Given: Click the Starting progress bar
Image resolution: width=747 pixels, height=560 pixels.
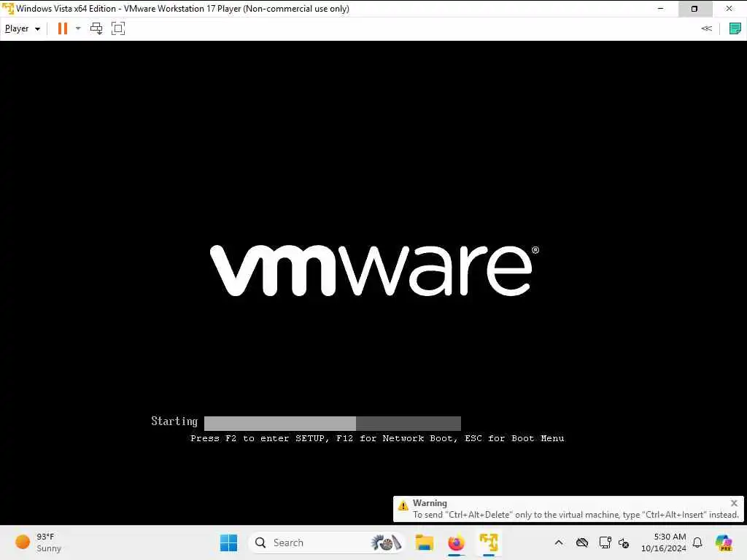Looking at the screenshot, I should click(x=333, y=424).
